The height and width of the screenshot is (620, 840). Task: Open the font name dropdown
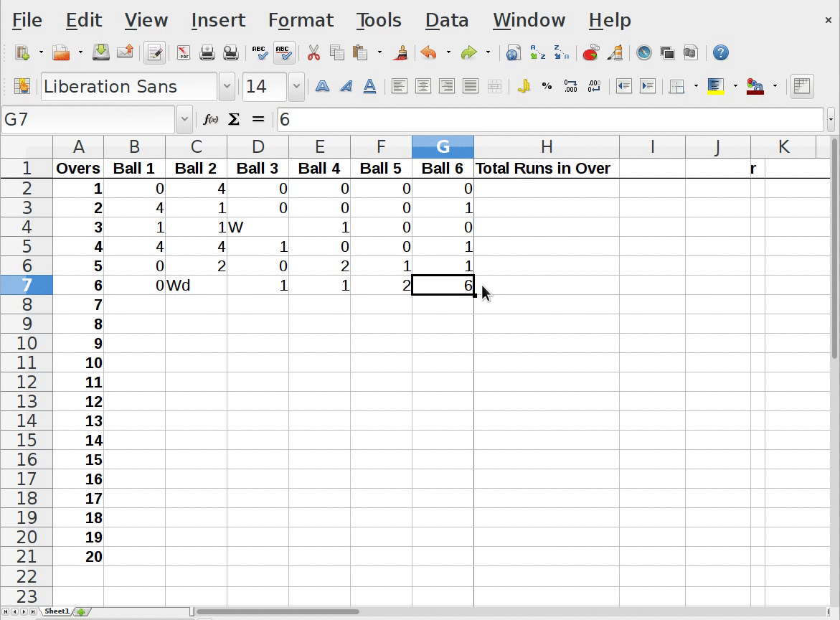pos(227,87)
